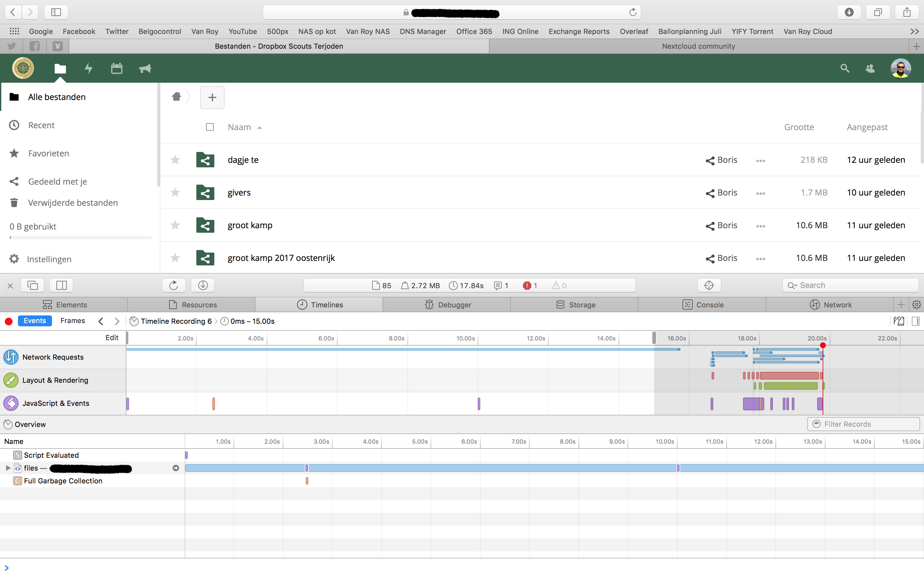Select the Frames view button
924x577 pixels.
click(x=73, y=321)
